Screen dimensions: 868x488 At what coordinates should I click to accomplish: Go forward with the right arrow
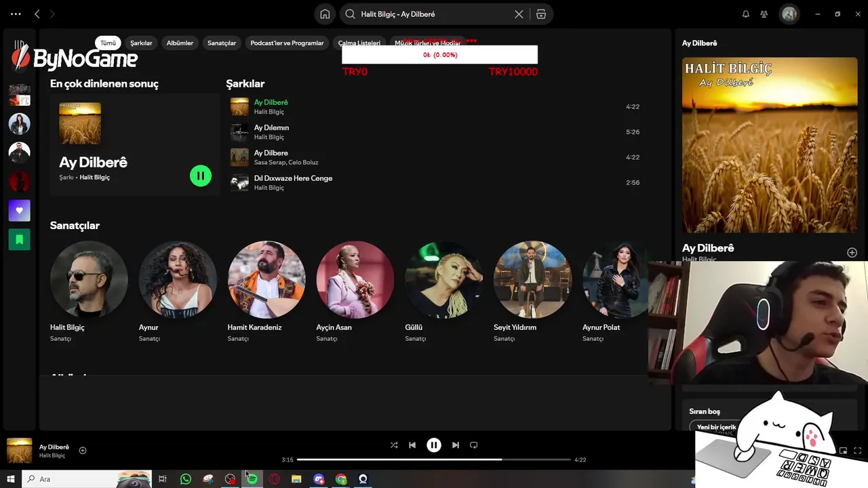52,14
